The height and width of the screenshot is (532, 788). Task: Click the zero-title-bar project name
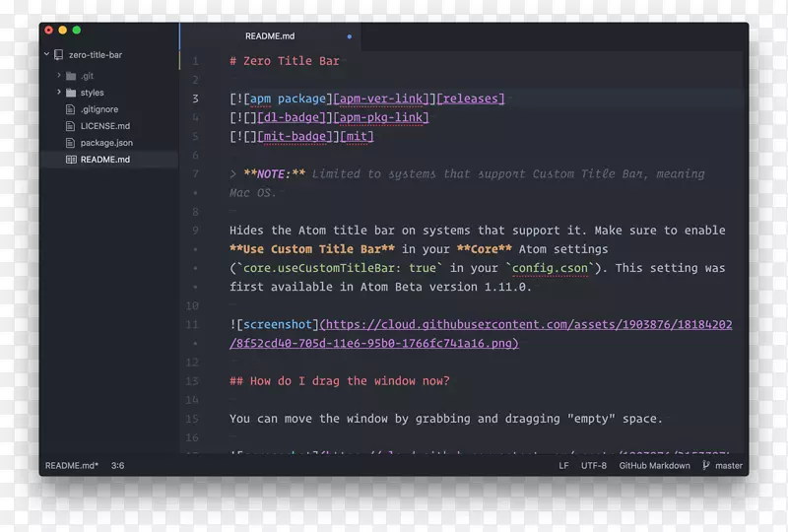tap(95, 55)
